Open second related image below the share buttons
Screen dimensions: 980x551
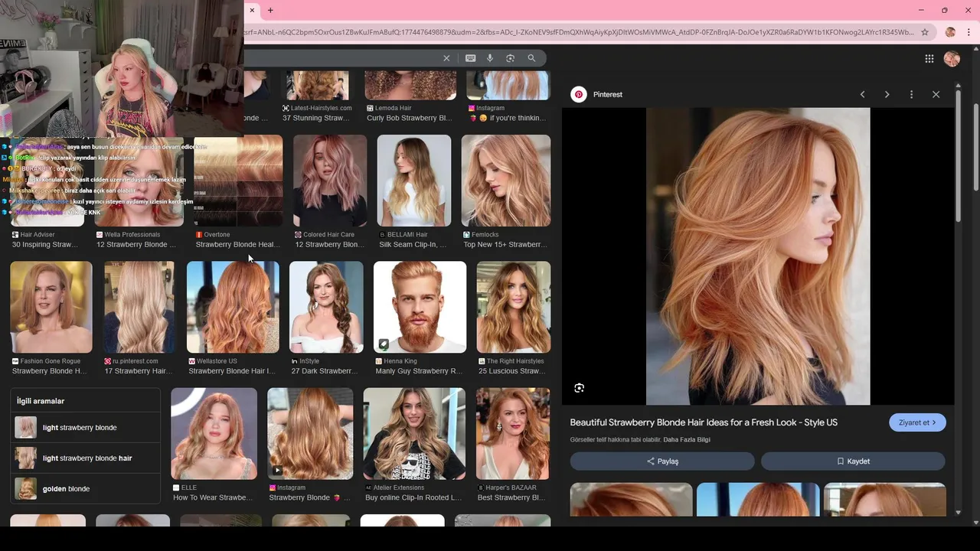coord(758,500)
